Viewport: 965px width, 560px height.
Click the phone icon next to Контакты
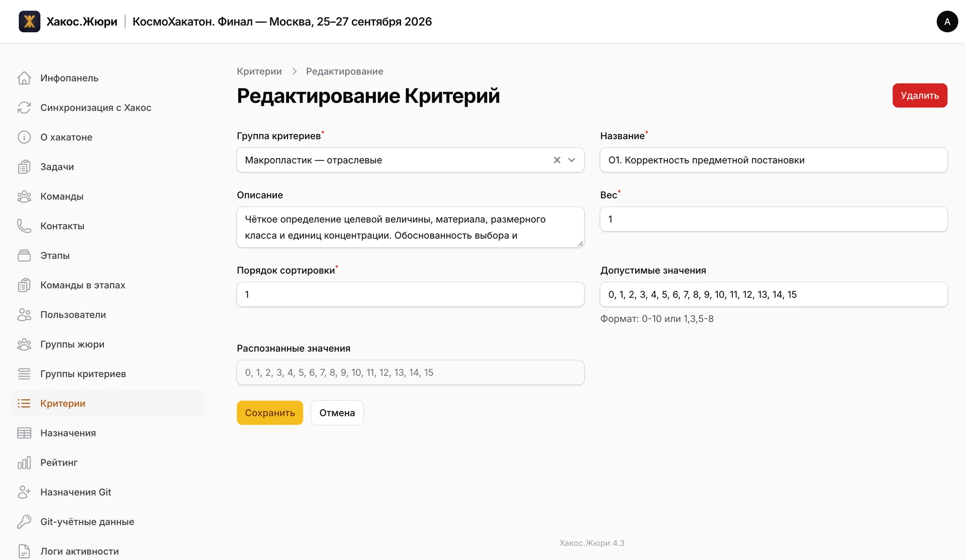click(x=24, y=226)
